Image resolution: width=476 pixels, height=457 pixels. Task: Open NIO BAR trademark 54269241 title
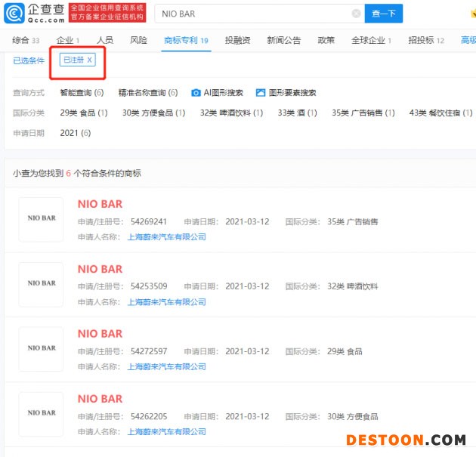(100, 204)
